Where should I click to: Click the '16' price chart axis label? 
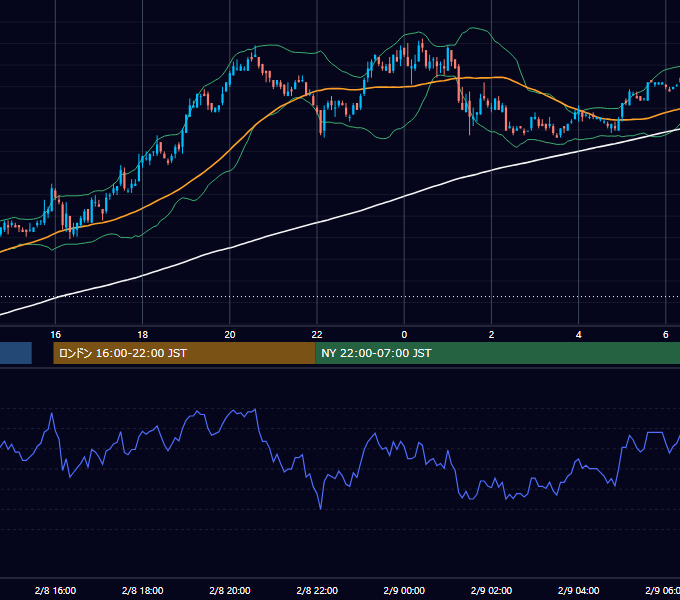[56, 335]
